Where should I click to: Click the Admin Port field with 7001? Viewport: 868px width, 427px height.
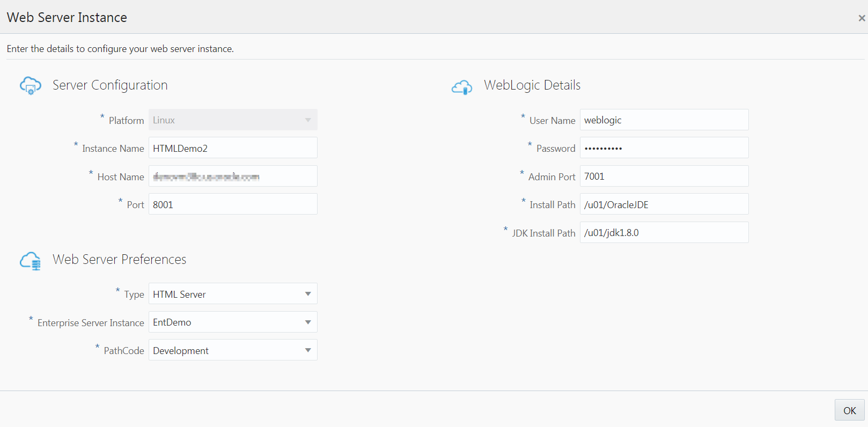664,176
